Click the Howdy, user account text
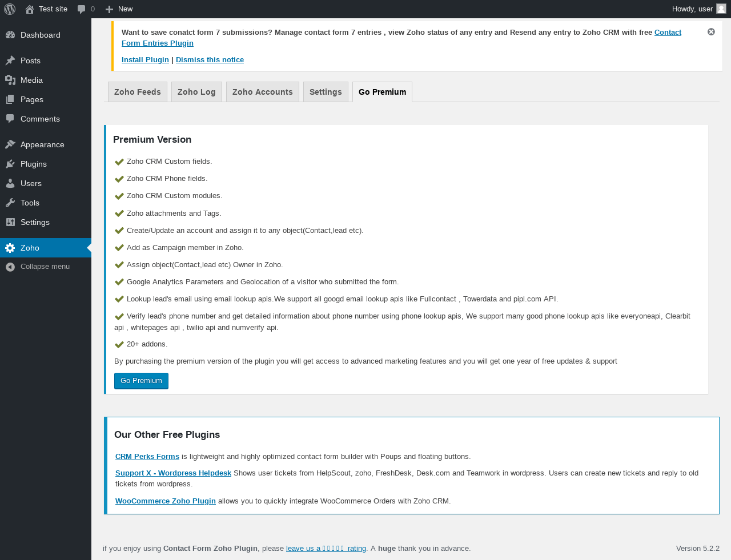The image size is (731, 560). point(692,9)
